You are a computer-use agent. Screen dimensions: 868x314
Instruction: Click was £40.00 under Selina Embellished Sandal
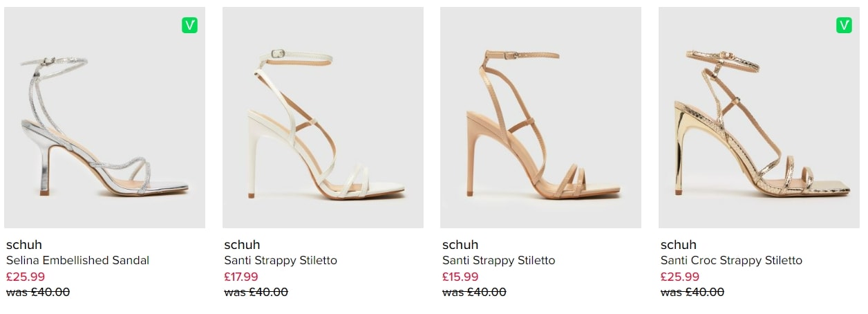[x=38, y=292]
